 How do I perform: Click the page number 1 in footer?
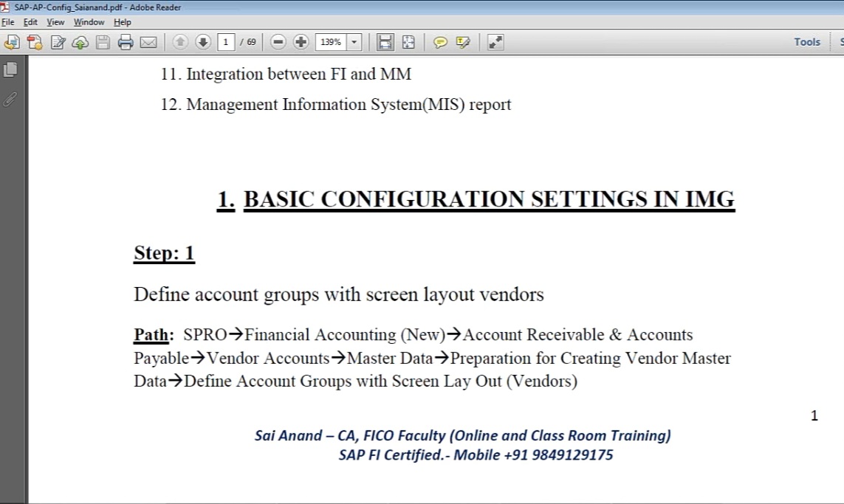pyautogui.click(x=814, y=415)
